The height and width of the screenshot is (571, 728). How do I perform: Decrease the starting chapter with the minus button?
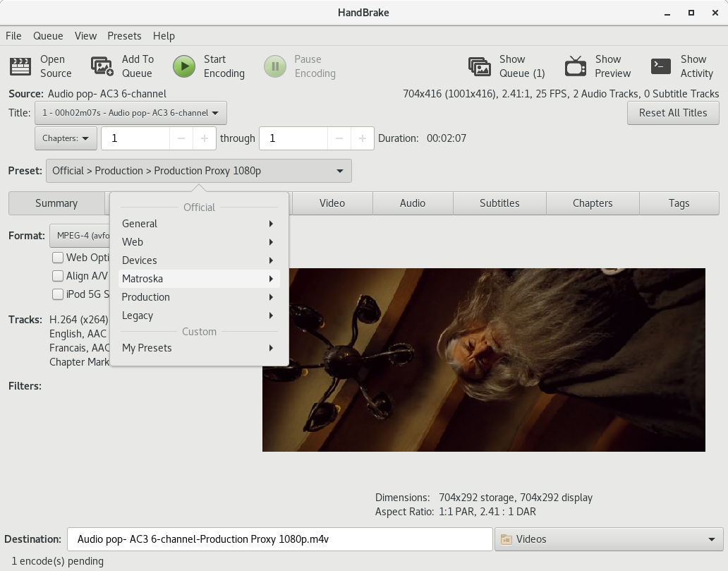click(x=181, y=138)
